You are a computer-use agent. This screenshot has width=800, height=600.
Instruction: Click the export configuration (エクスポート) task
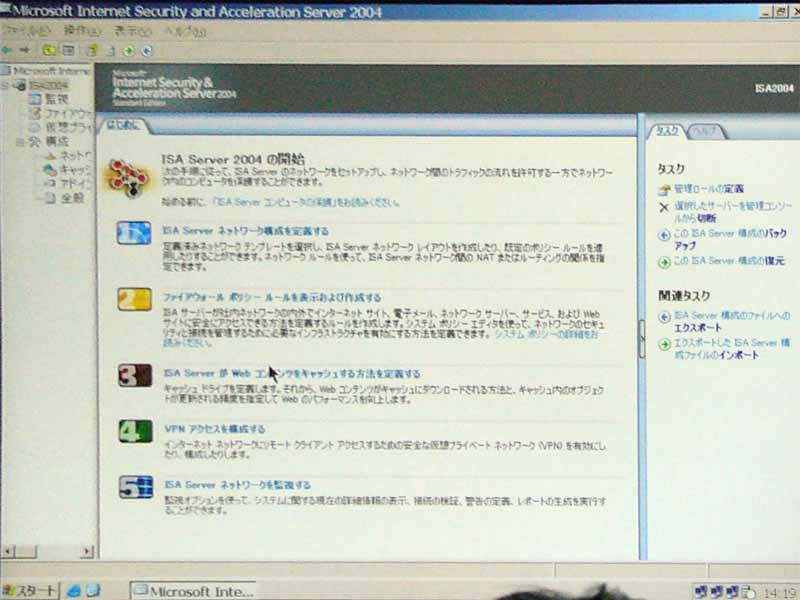732,321
